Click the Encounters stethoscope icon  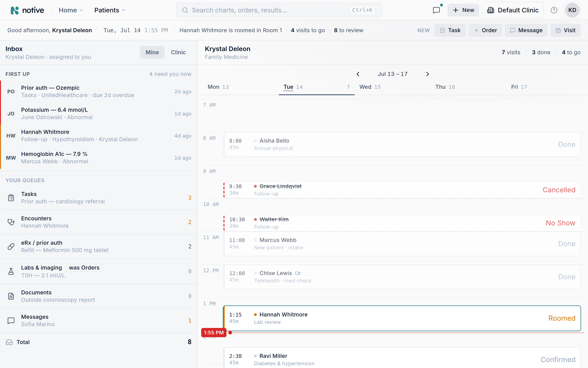[11, 222]
